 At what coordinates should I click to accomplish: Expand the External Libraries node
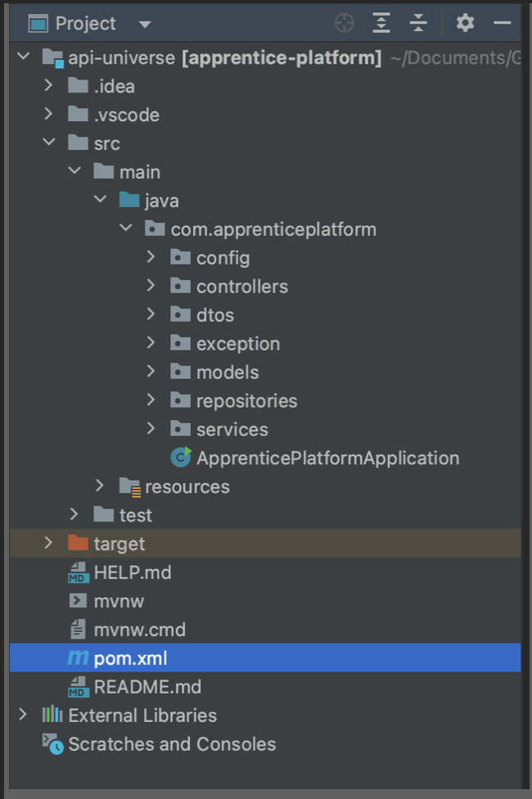(23, 715)
